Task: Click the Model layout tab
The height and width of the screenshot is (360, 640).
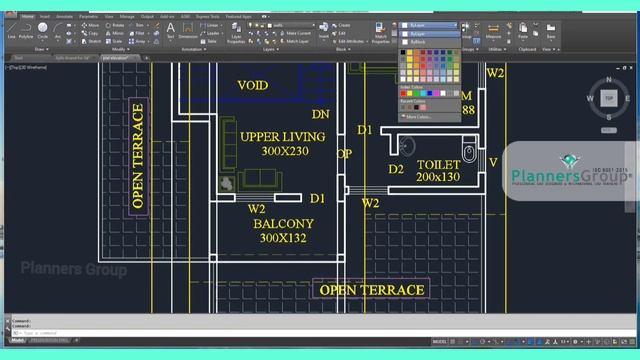Action: point(18,340)
